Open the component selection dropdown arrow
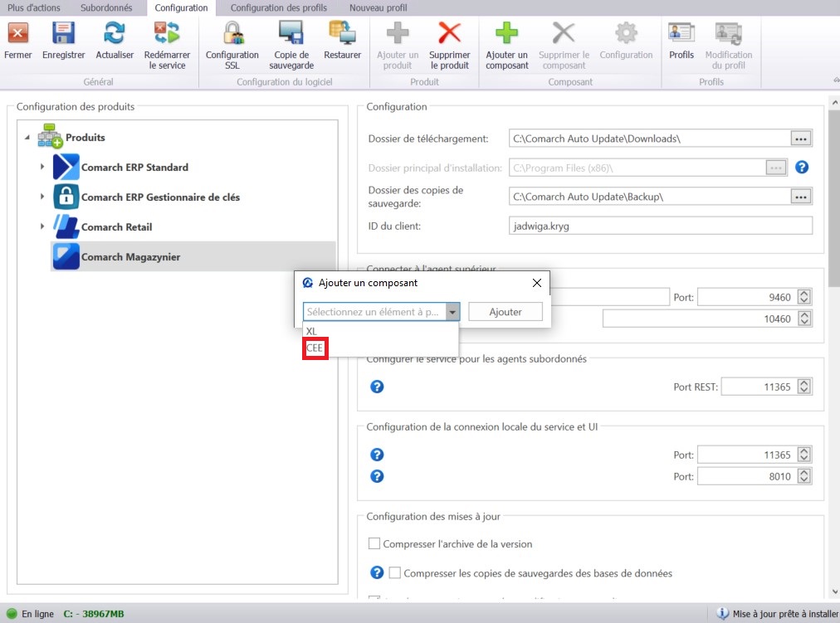Viewport: 840px width, 623px height. [452, 312]
